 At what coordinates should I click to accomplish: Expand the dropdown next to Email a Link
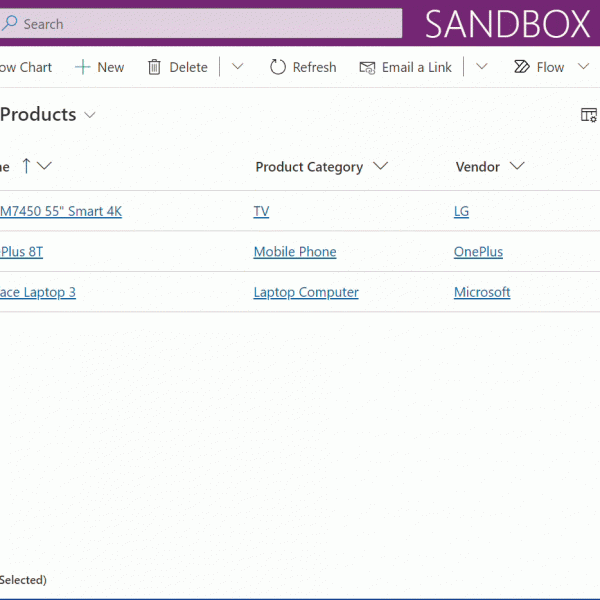pos(482,67)
